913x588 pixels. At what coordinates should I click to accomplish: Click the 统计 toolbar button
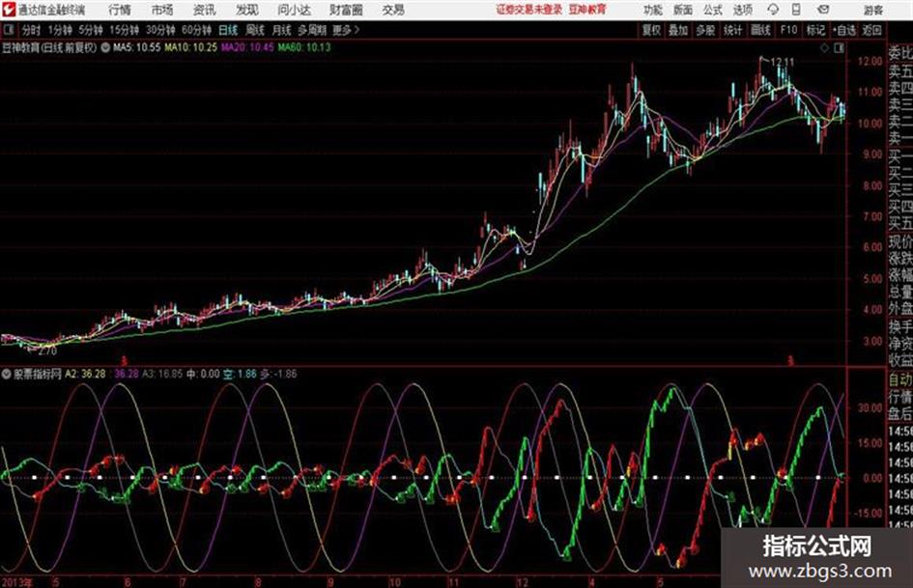point(732,30)
